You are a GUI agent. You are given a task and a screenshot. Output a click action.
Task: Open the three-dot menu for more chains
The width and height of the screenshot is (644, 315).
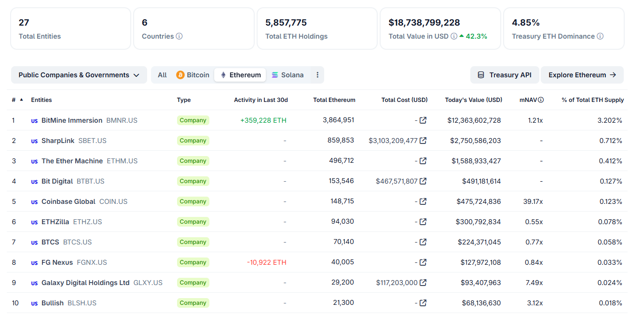pyautogui.click(x=317, y=75)
